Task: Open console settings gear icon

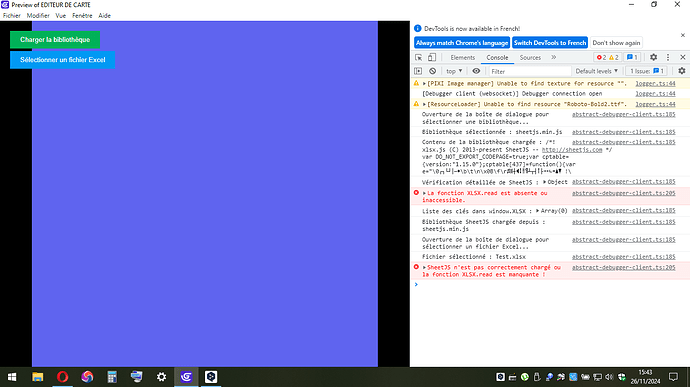Action: (x=682, y=71)
